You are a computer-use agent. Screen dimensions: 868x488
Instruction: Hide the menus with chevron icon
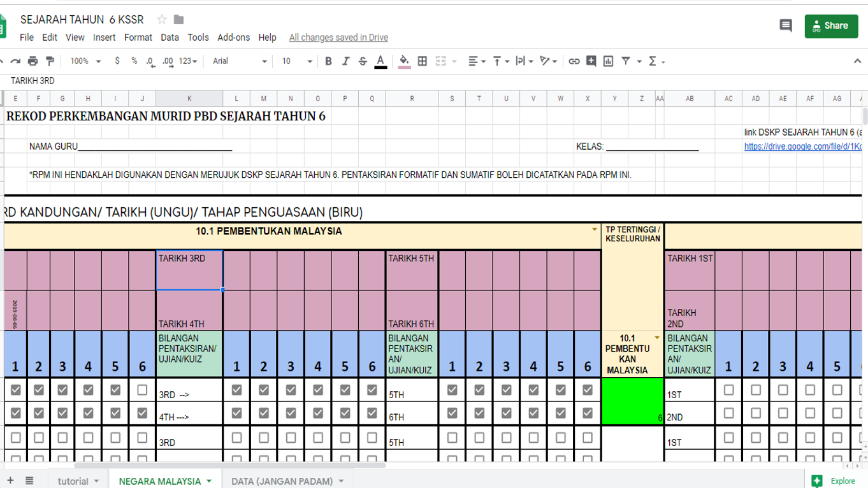click(x=857, y=61)
